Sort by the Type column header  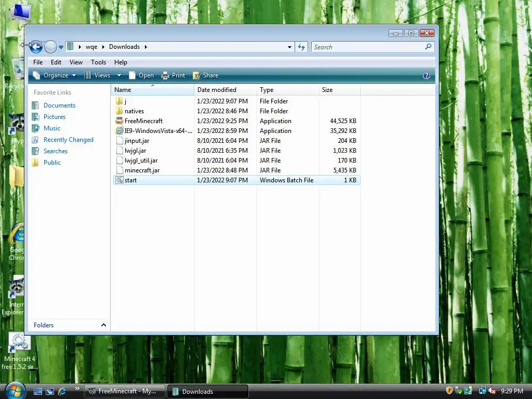click(x=287, y=90)
